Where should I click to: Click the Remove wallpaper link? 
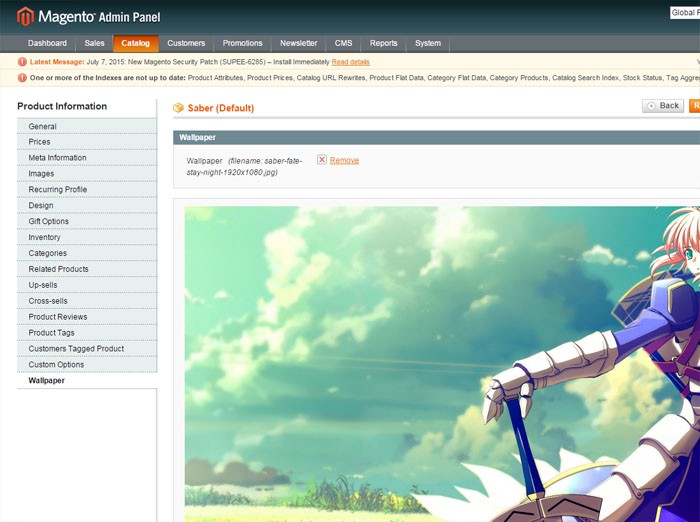click(344, 160)
